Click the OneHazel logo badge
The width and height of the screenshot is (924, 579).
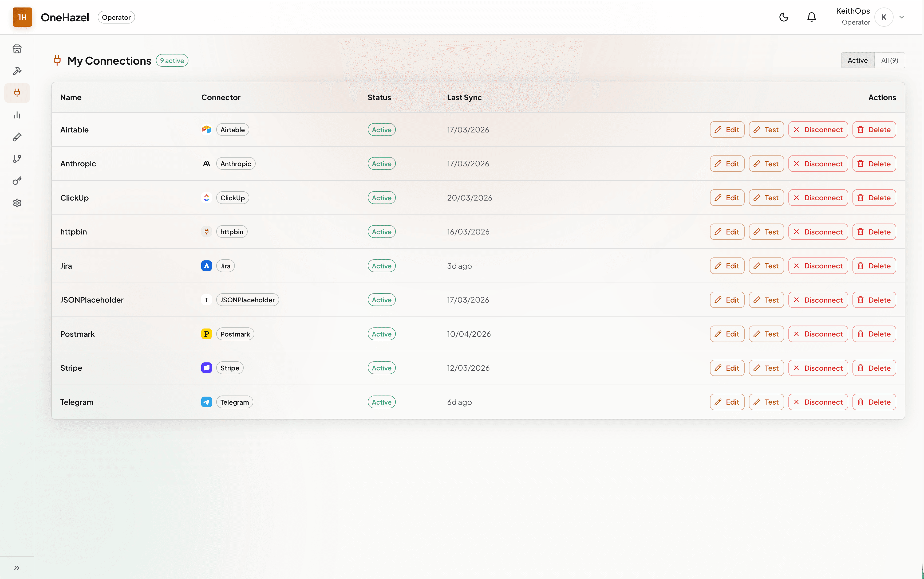[22, 17]
